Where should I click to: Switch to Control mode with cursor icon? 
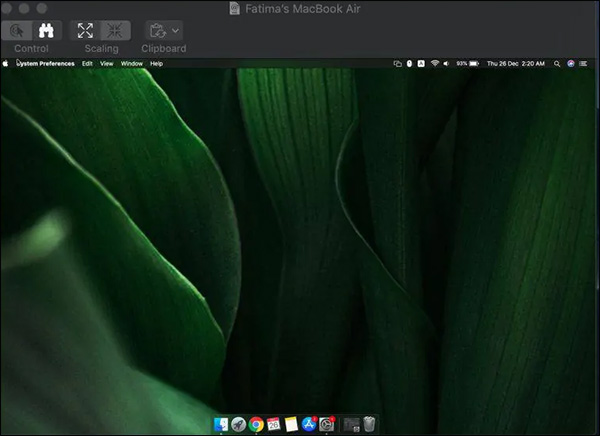click(x=17, y=30)
